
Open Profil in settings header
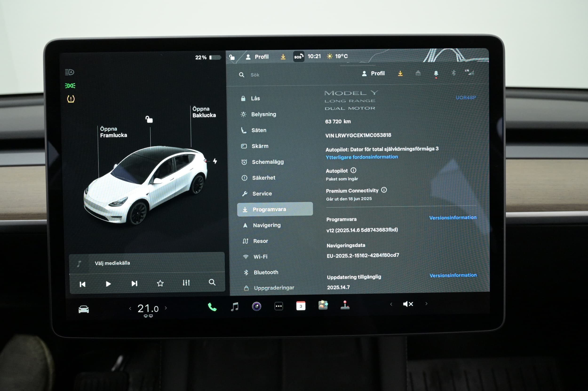coord(373,73)
